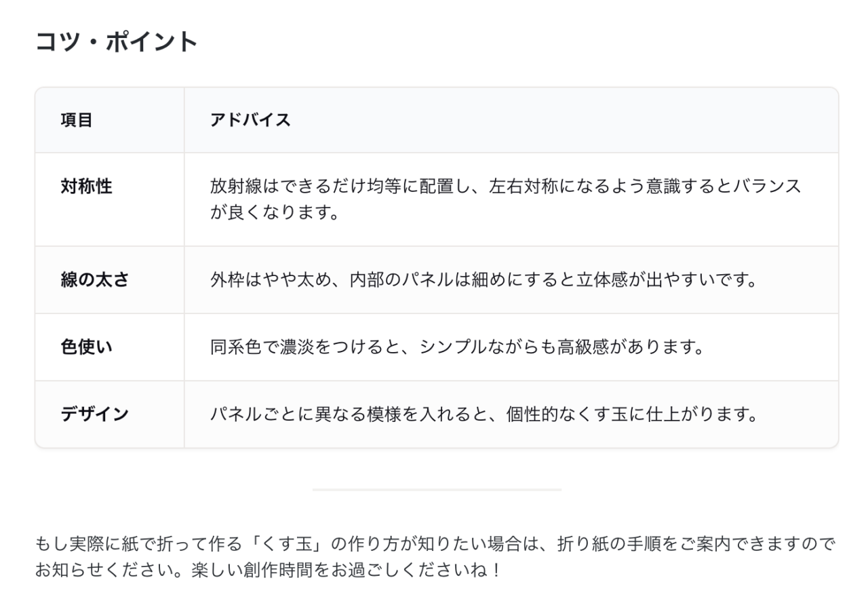Select the デザイン row label
Image resolution: width=868 pixels, height=597 pixels.
(94, 414)
